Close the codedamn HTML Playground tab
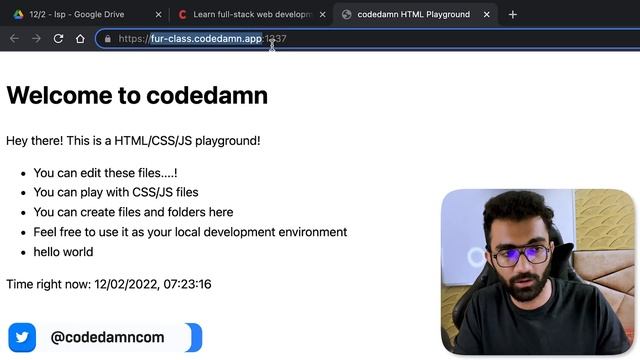Viewport: 640px width, 360px height. (x=487, y=15)
